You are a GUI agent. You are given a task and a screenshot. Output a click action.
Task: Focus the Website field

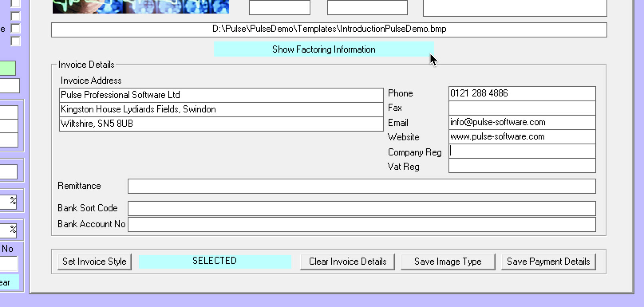(x=522, y=136)
